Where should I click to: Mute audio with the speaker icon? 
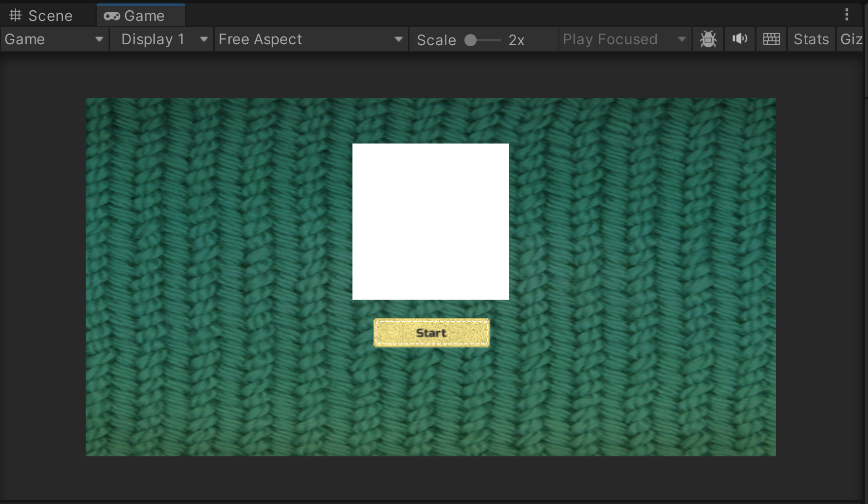point(739,39)
